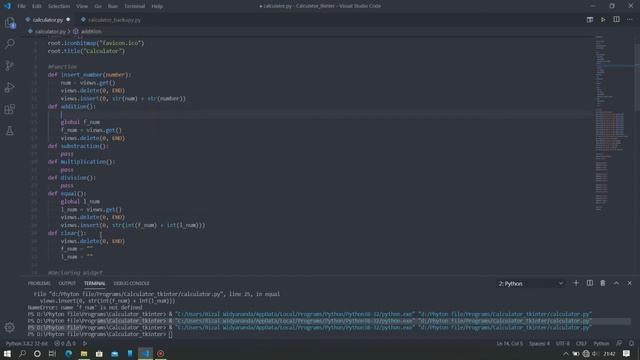The image size is (640, 360).
Task: Click 'def addition():' code line
Action: [x=72, y=107]
